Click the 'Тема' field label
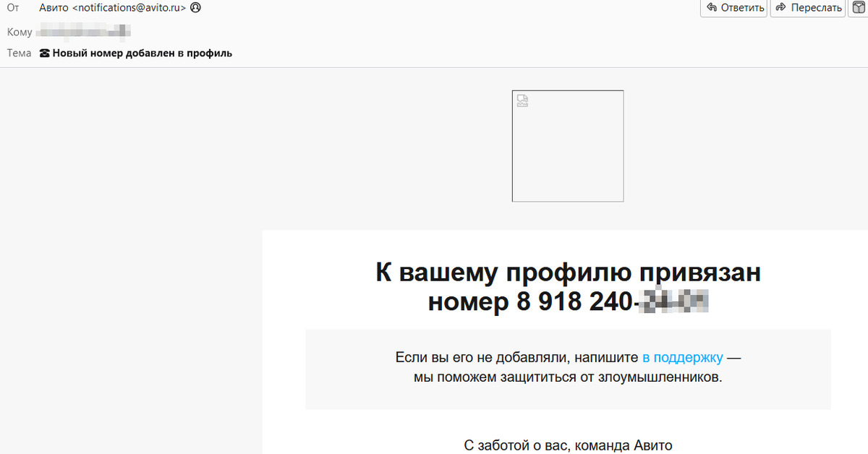This screenshot has height=454, width=868. [x=20, y=53]
